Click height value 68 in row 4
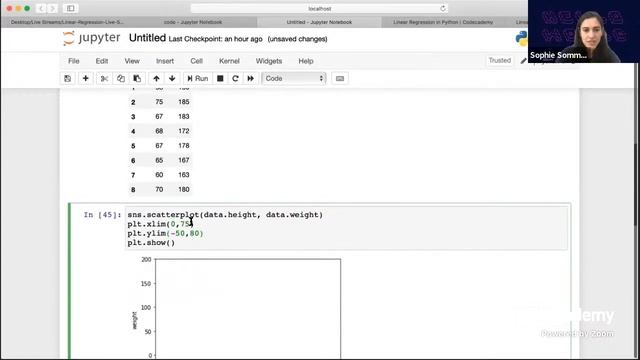Viewport: 640px width, 360px height. click(x=159, y=131)
